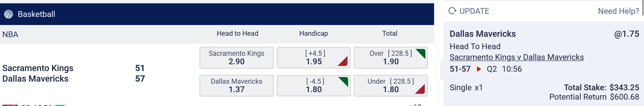Click the Basketball section header title
The image size is (644, 106).
(x=36, y=14)
